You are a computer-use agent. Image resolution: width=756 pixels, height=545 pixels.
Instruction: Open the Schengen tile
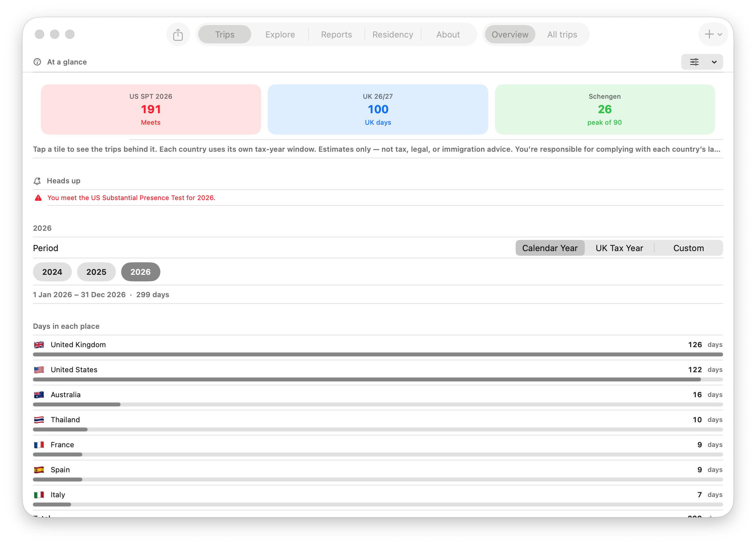[x=605, y=109]
